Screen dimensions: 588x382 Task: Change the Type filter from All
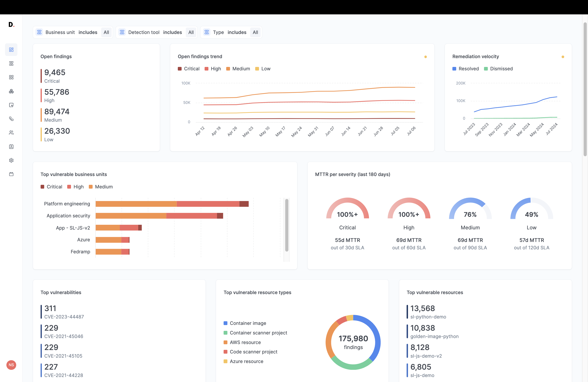[255, 32]
